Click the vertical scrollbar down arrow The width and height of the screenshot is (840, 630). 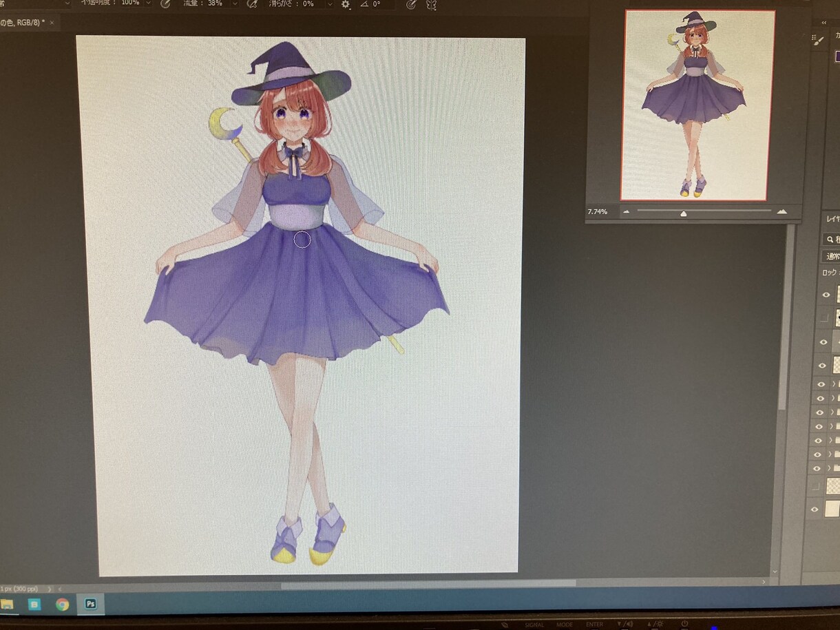coord(775,571)
